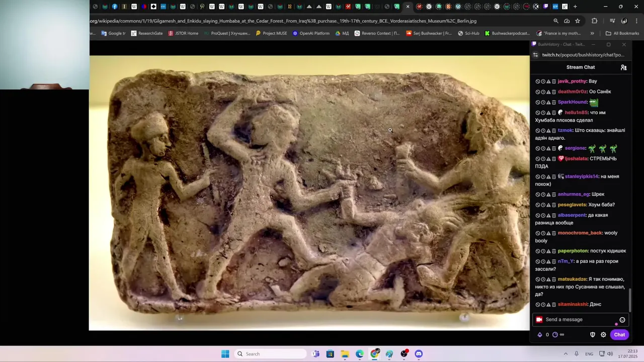
Task: Delete matsukadze's message with trash icon
Action: 553,280
